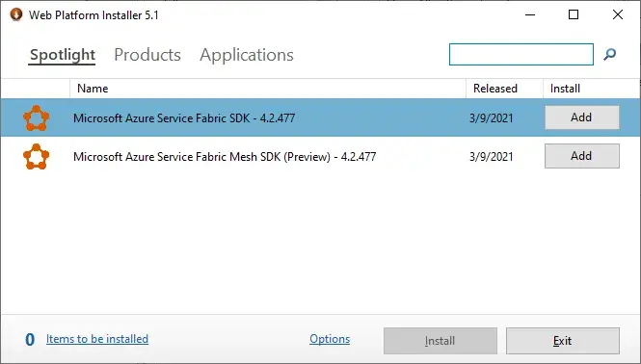Screen dimensions: 641x364
Task: Click the Install column header
Action: (x=592, y=89)
